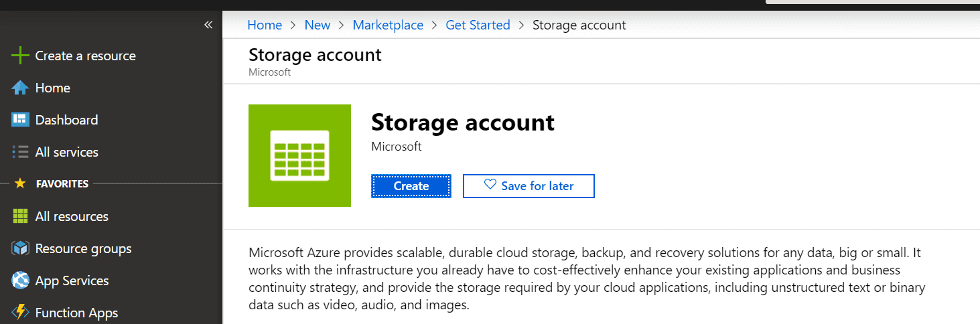Click the search field at top
This screenshot has height=324, width=980.
click(x=871, y=2)
